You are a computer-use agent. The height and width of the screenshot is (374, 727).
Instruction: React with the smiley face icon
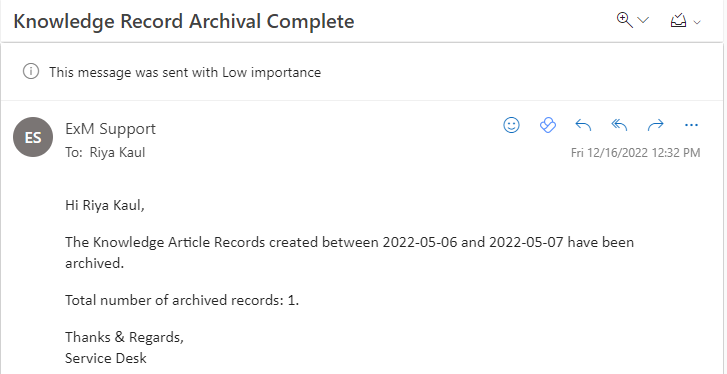[x=511, y=125]
